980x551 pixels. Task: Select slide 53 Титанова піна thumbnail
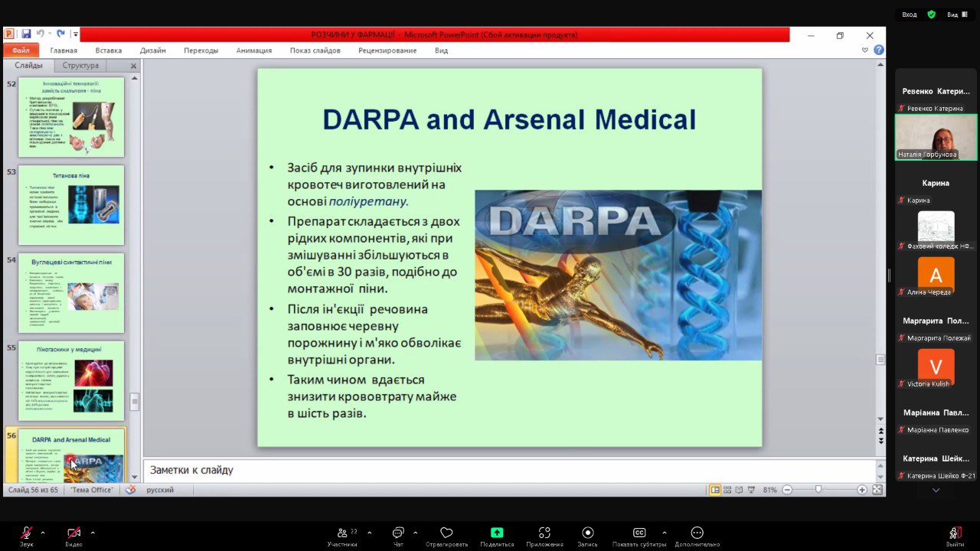(x=71, y=205)
